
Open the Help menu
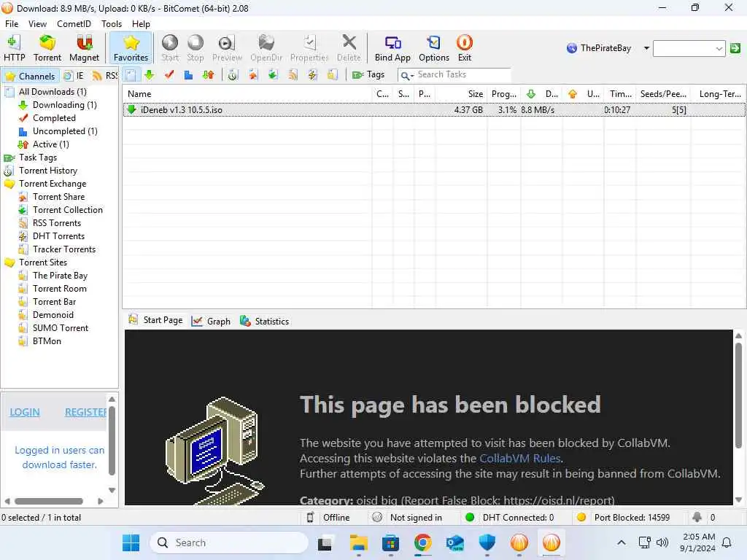coord(141,24)
